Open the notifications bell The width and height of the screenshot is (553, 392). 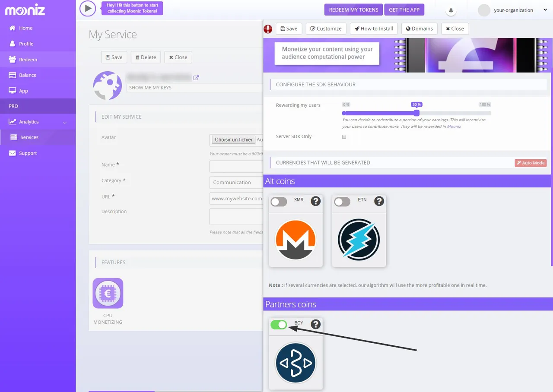click(451, 10)
